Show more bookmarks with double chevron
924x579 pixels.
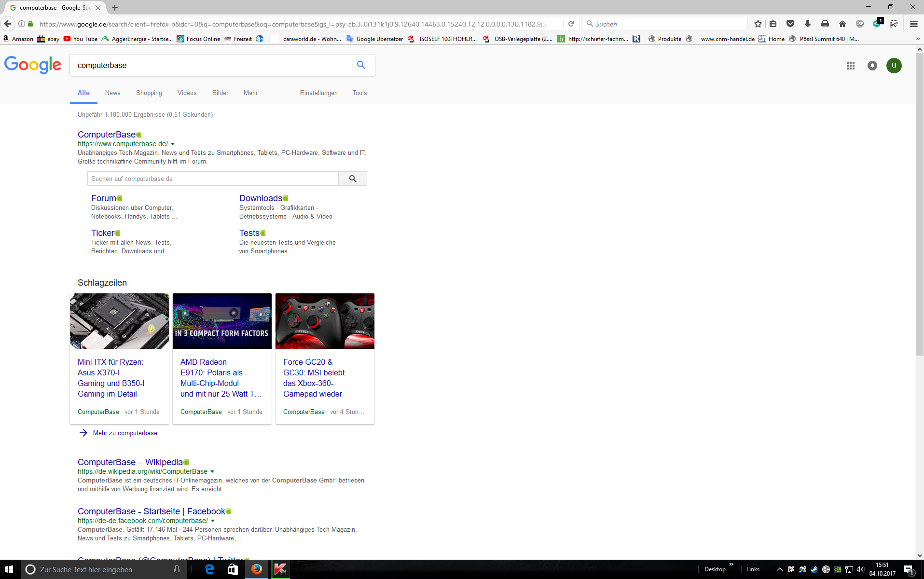tap(918, 39)
